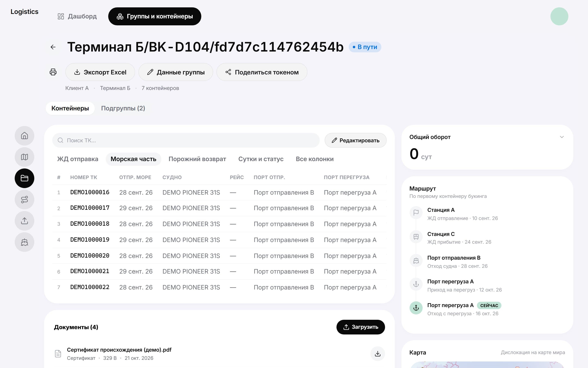
Task: Switch to the Подгруппы (2) tab
Action: 123,108
